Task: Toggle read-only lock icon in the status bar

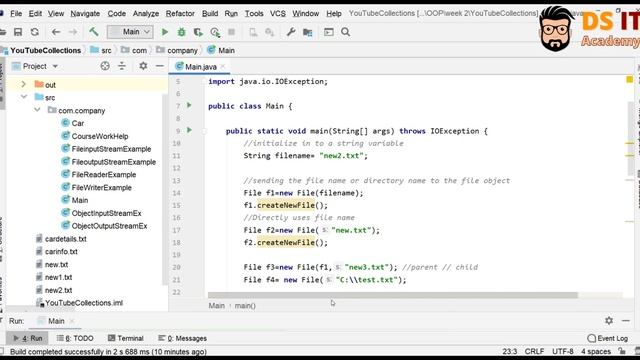Action: tap(622, 351)
